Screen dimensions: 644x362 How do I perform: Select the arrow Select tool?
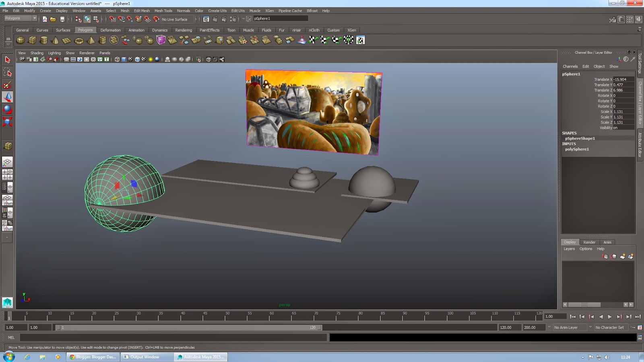[7, 60]
